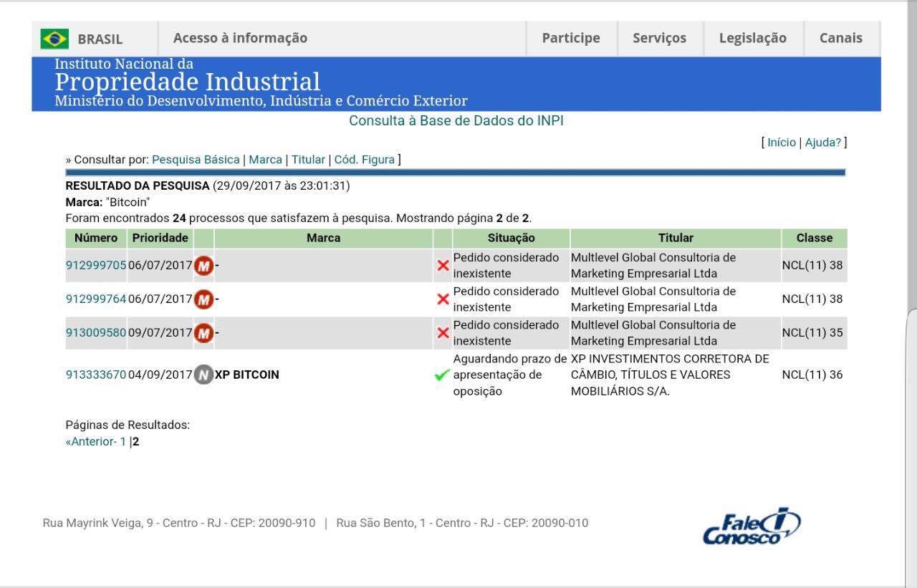917x588 pixels.
Task: Open the Ajuda? help link
Action: [x=823, y=143]
